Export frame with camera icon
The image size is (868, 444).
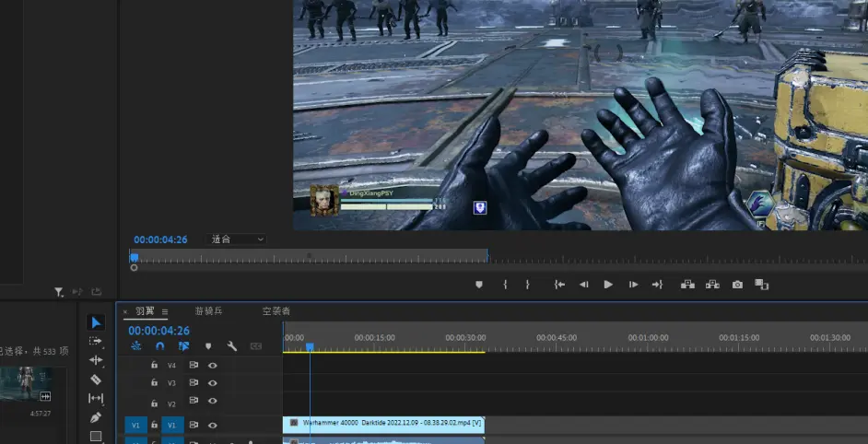click(x=737, y=285)
